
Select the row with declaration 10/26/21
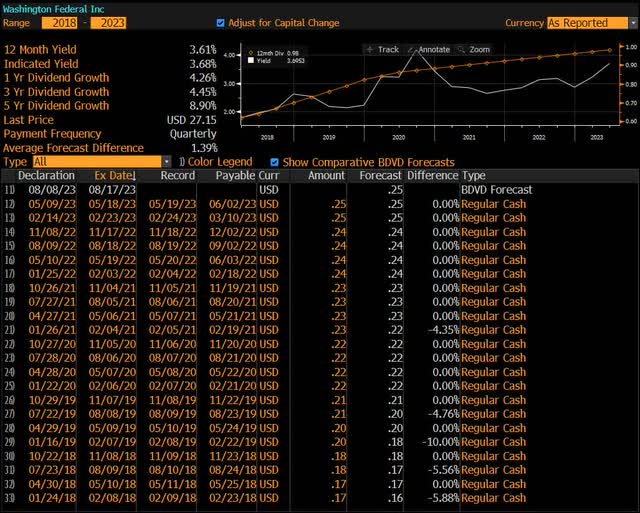(x=320, y=288)
